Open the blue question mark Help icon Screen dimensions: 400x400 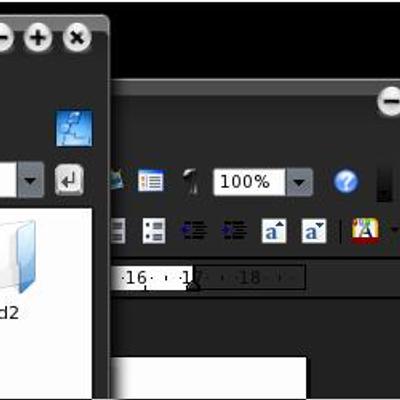[346, 182]
